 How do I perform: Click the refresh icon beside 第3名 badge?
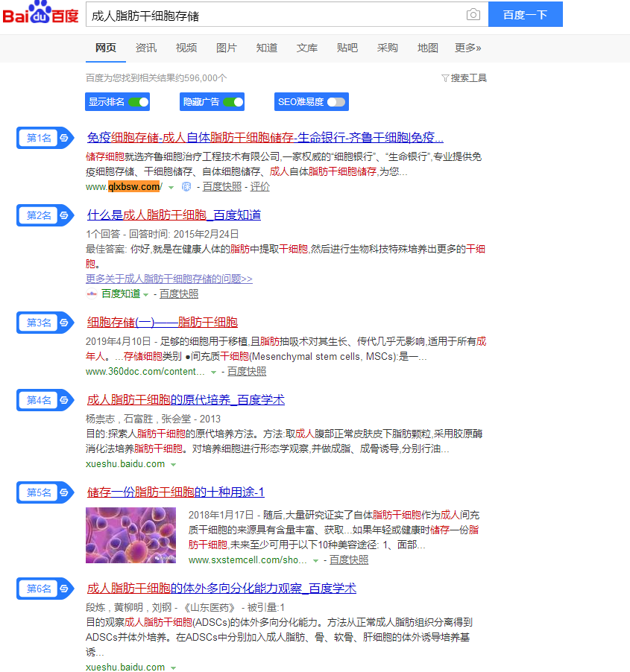(x=64, y=323)
